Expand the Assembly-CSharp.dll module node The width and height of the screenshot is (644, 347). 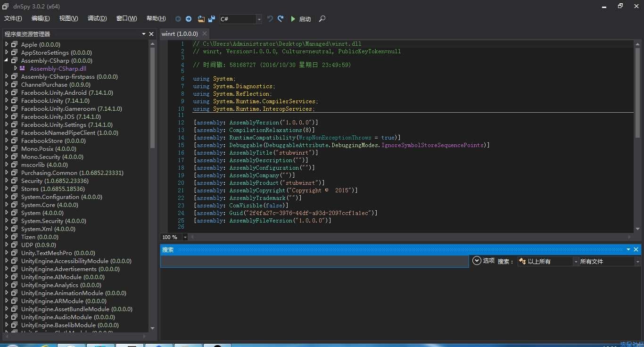(16, 68)
